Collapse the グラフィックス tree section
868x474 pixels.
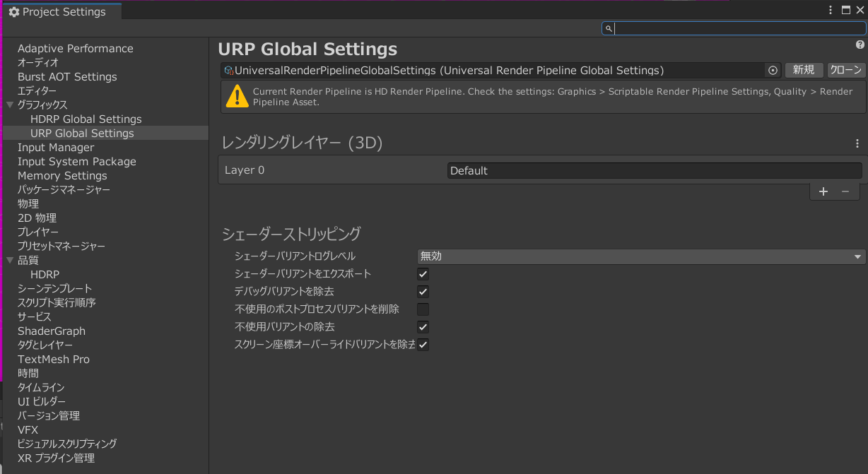click(x=10, y=105)
